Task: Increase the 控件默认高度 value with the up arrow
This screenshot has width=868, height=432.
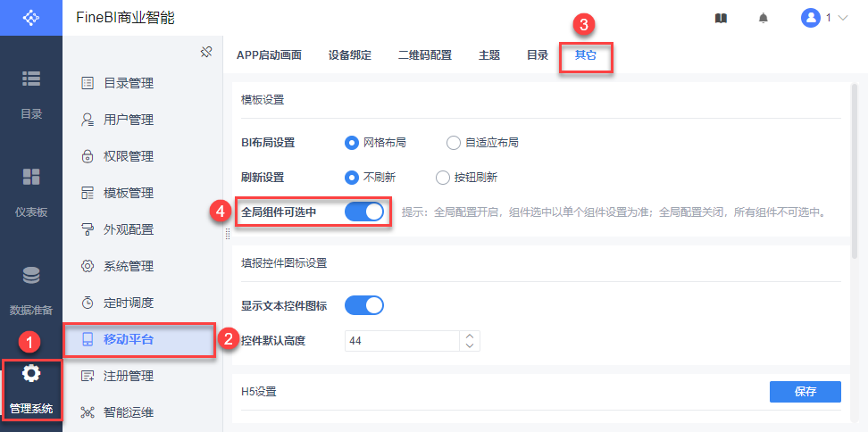Action: (470, 336)
